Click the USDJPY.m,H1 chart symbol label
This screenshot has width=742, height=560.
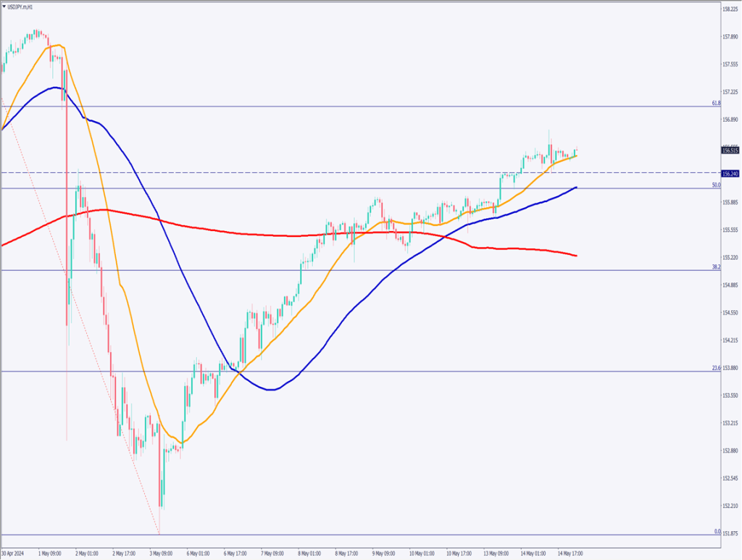tap(20, 7)
